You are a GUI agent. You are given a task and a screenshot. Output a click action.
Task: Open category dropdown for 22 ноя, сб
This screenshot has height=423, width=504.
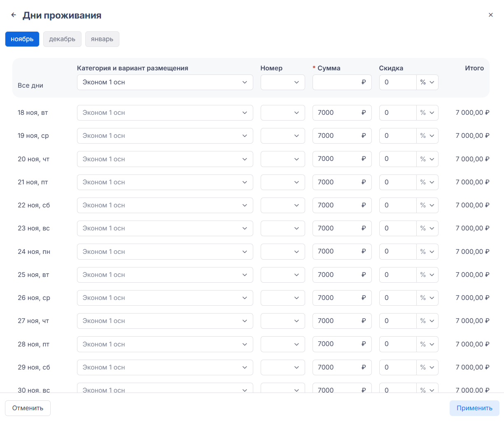point(165,205)
